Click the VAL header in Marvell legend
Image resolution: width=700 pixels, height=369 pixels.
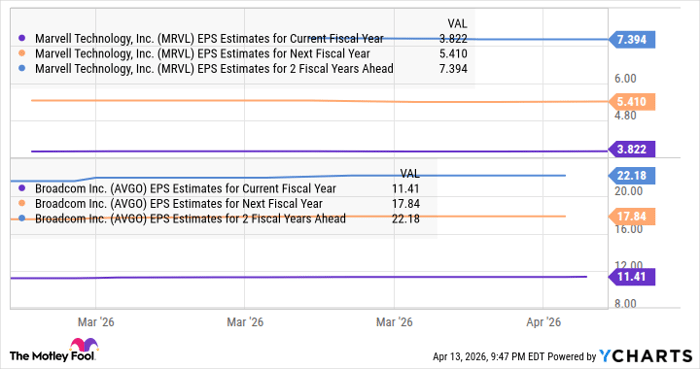point(457,24)
